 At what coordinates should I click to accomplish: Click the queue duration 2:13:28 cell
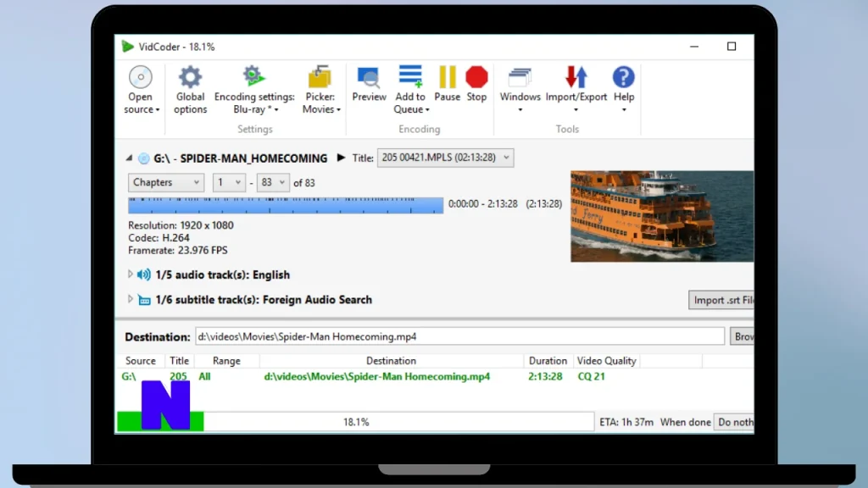point(545,376)
